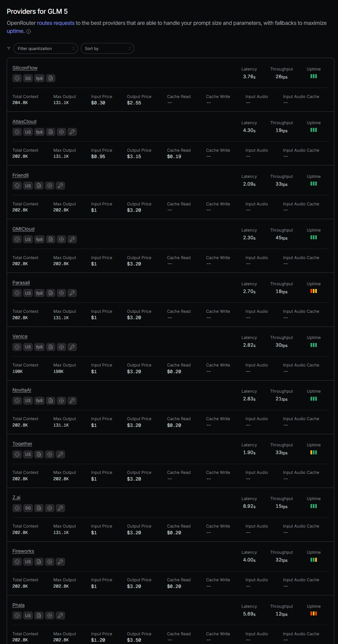Screen dimensions: 338x644
Task: Click the document search icon under Together
Action: coord(39,454)
